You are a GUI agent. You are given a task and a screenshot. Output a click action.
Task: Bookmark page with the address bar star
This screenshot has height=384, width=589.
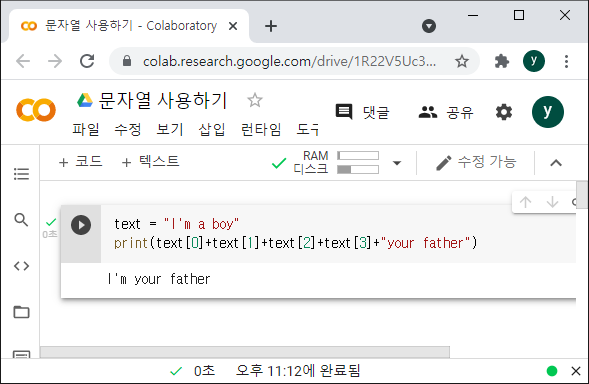pos(462,61)
